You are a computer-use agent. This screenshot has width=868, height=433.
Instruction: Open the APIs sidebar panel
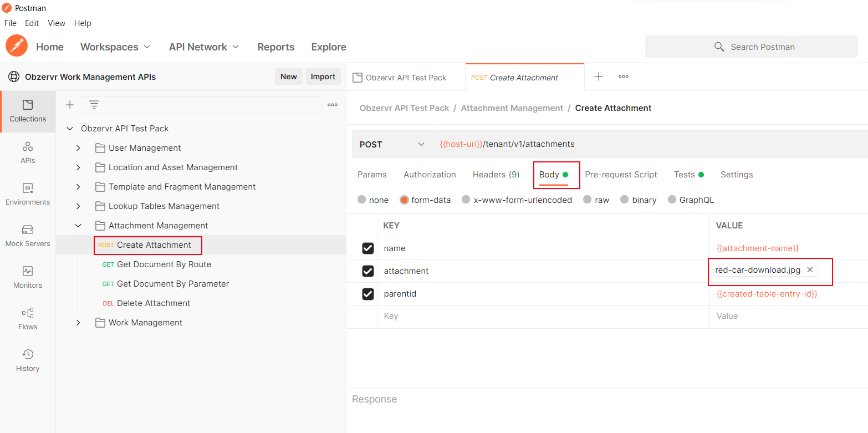[x=28, y=153]
